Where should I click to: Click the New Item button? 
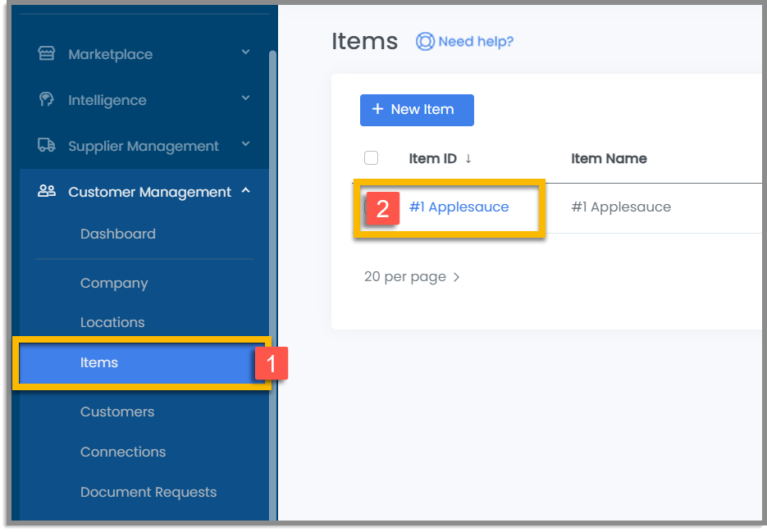point(417,110)
